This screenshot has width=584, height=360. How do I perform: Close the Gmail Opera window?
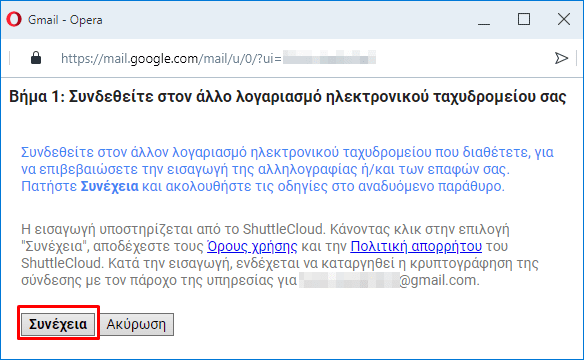[564, 19]
